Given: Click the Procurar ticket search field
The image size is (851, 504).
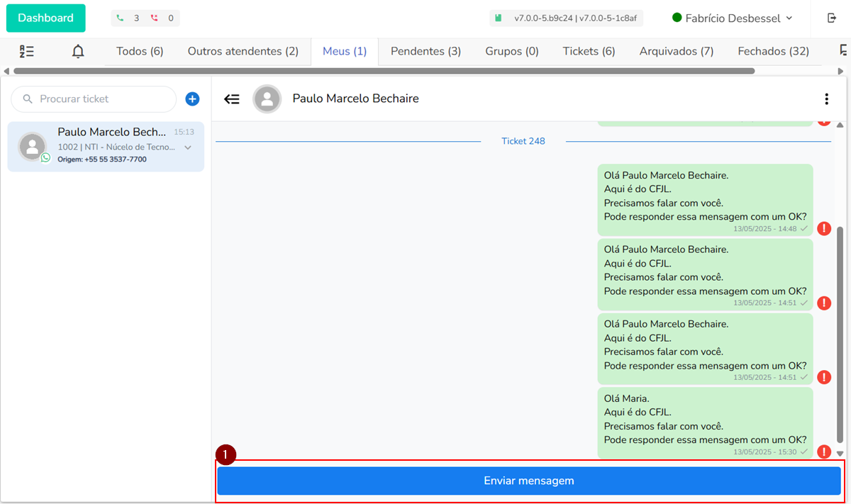Looking at the screenshot, I should coord(99,99).
